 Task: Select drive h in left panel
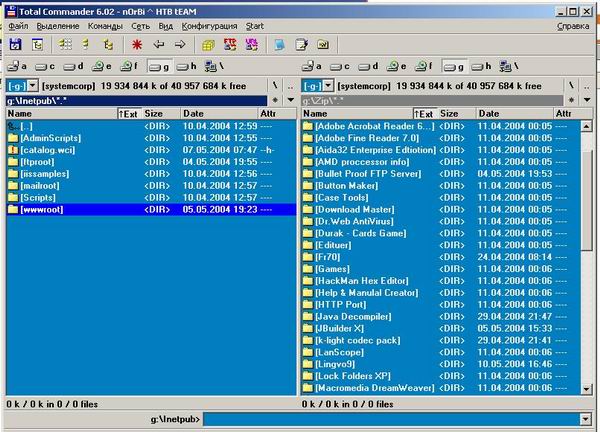[187, 67]
